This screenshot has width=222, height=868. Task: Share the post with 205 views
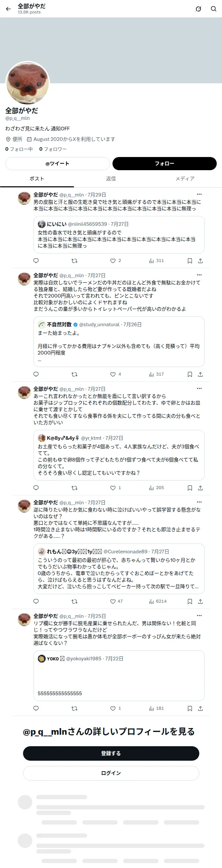click(x=200, y=488)
